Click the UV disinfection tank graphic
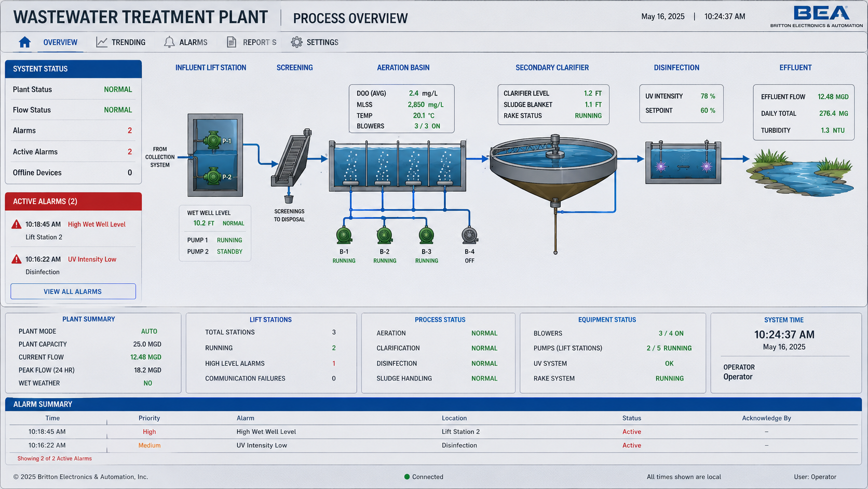The image size is (868, 489). pyautogui.click(x=683, y=162)
